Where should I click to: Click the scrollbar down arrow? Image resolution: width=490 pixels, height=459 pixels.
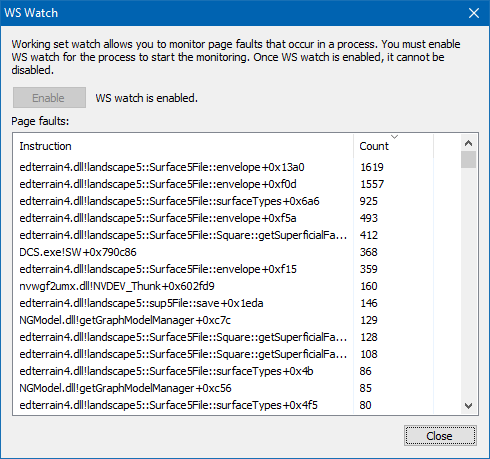468,406
